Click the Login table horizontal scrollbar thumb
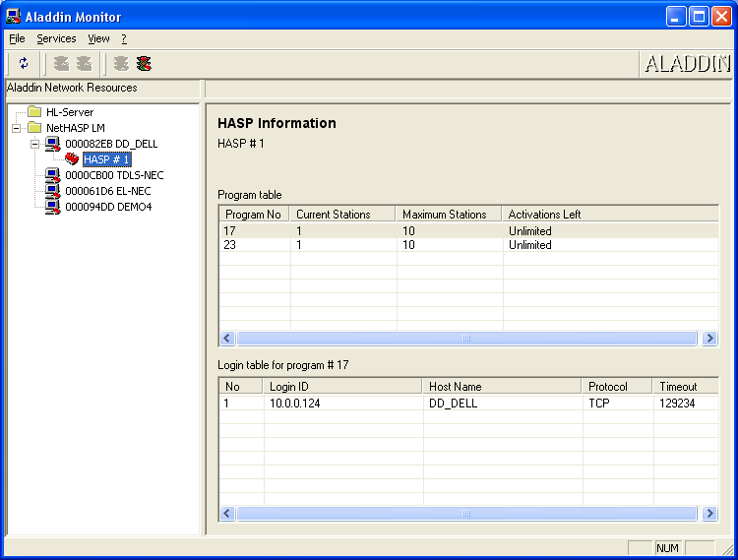 (466, 513)
